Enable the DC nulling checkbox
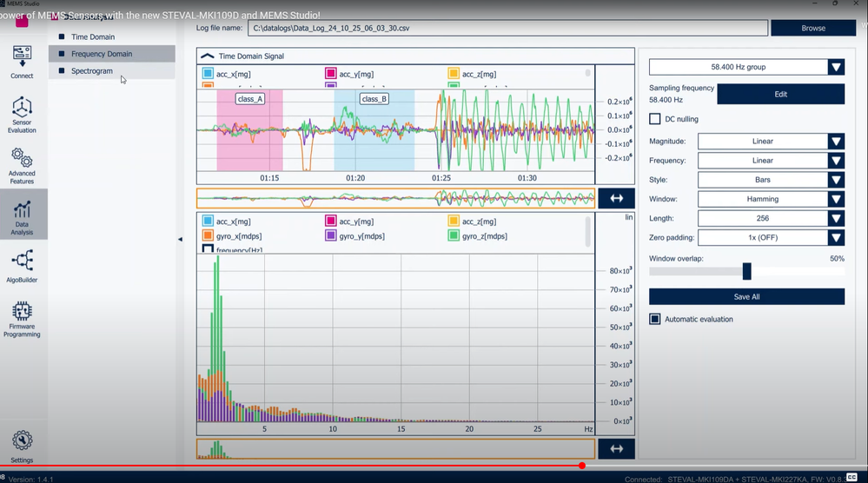Viewport: 868px width, 483px height. pyautogui.click(x=655, y=119)
